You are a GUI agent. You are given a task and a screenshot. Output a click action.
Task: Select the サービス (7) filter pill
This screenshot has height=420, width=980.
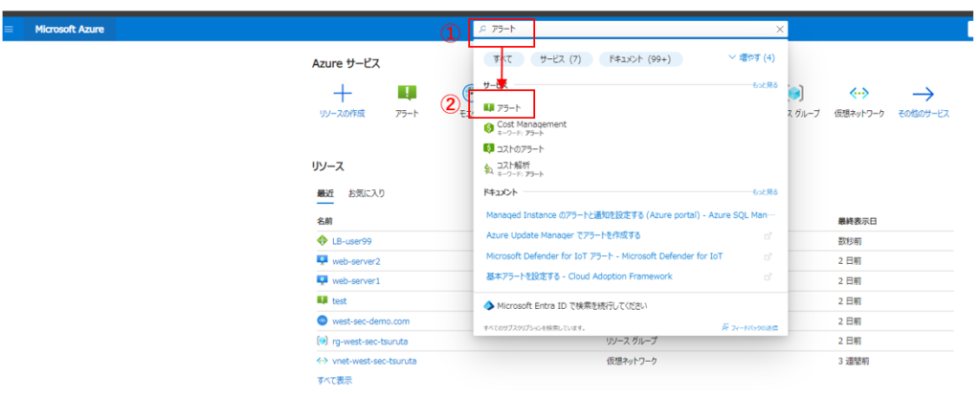point(561,58)
